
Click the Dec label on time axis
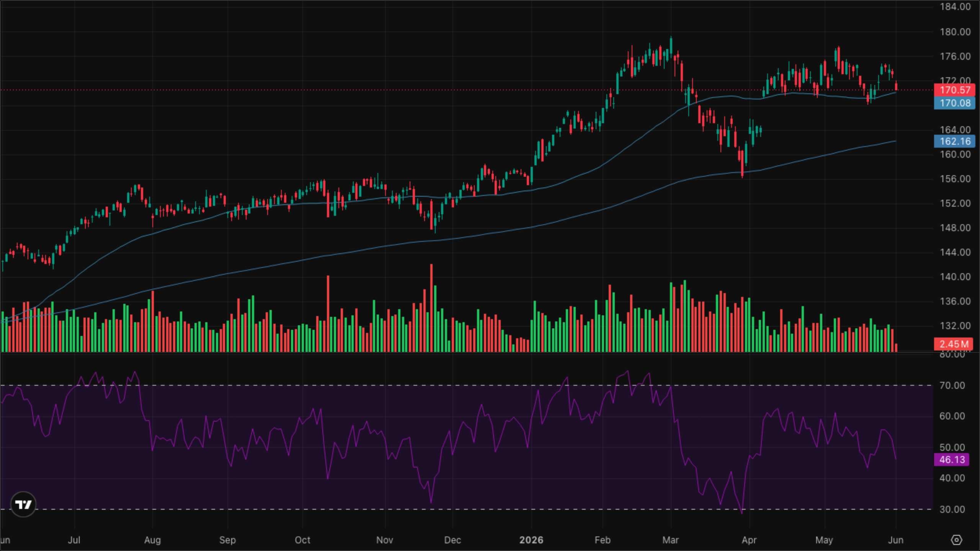click(452, 540)
